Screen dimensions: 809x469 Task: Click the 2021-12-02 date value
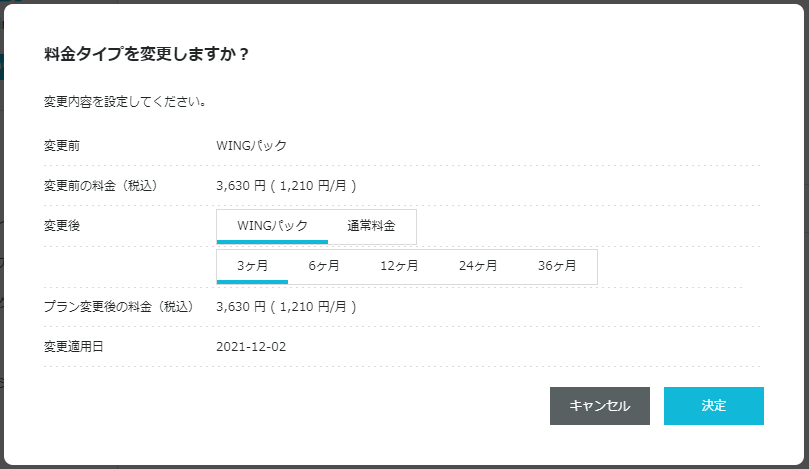click(251, 346)
